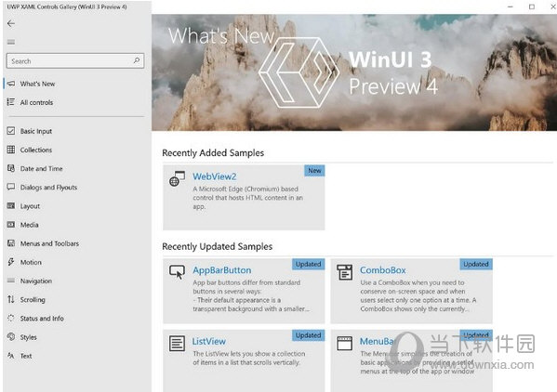This screenshot has height=392, width=557.
Task: Open the All controls page
Action: click(x=75, y=102)
